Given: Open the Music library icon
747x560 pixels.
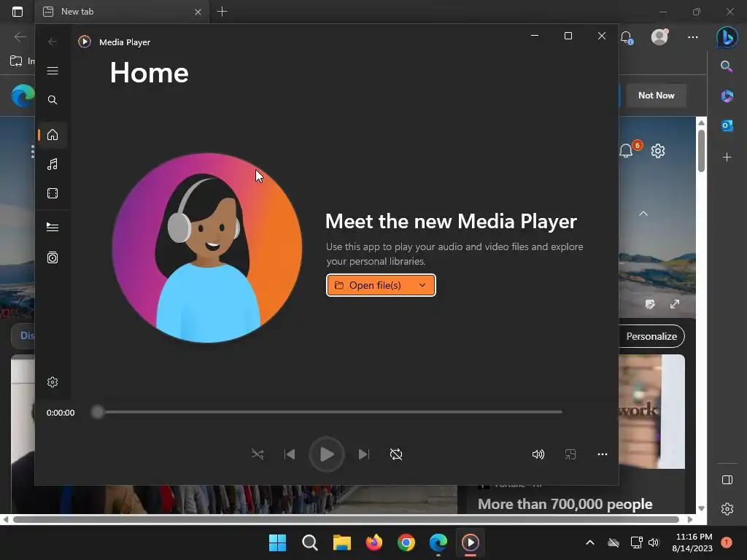Looking at the screenshot, I should click(x=53, y=164).
